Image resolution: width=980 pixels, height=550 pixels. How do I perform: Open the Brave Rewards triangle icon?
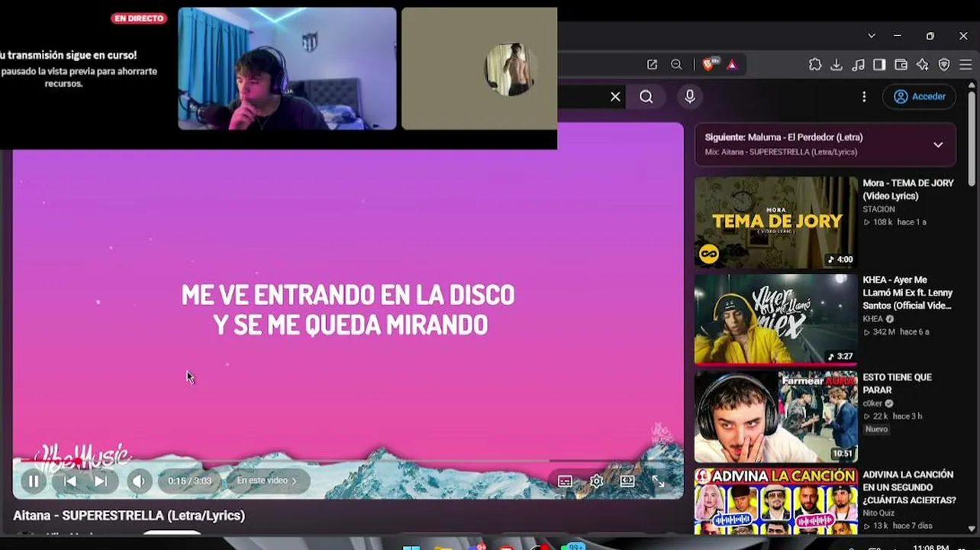(732, 65)
